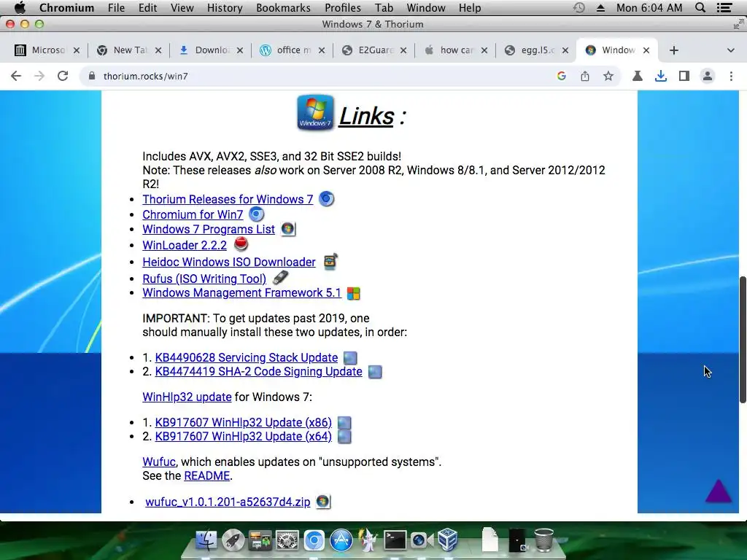
Task: Click the Windows 7 logo beside Links
Action: coord(315,112)
